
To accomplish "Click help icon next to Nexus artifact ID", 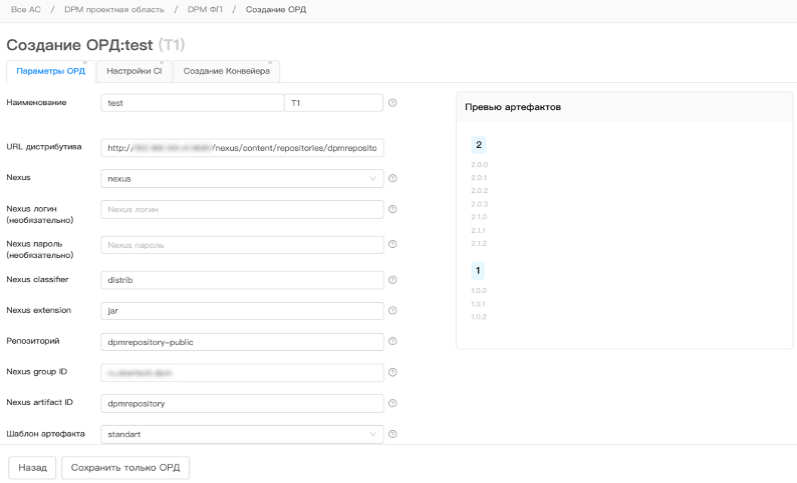I will tap(393, 403).
